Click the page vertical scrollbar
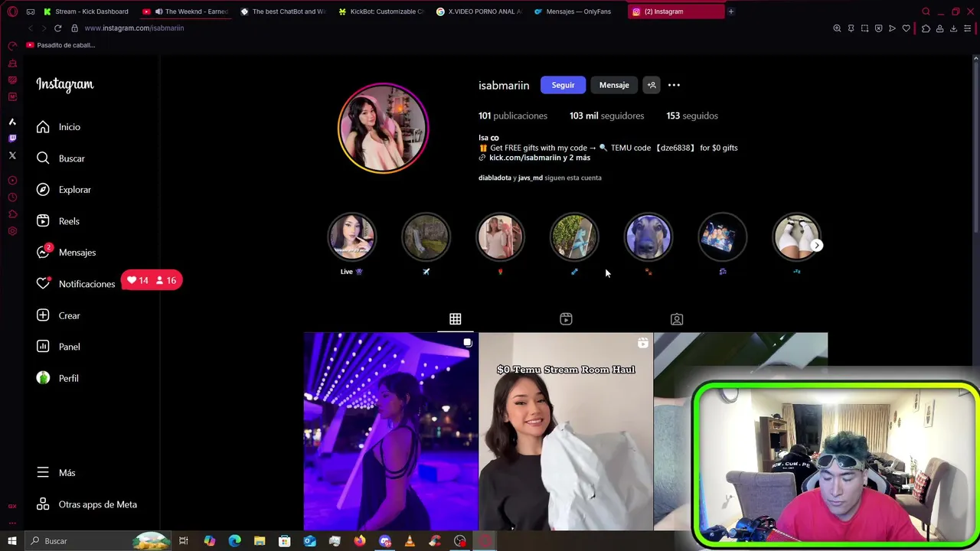The width and height of the screenshot is (980, 551). (x=975, y=145)
